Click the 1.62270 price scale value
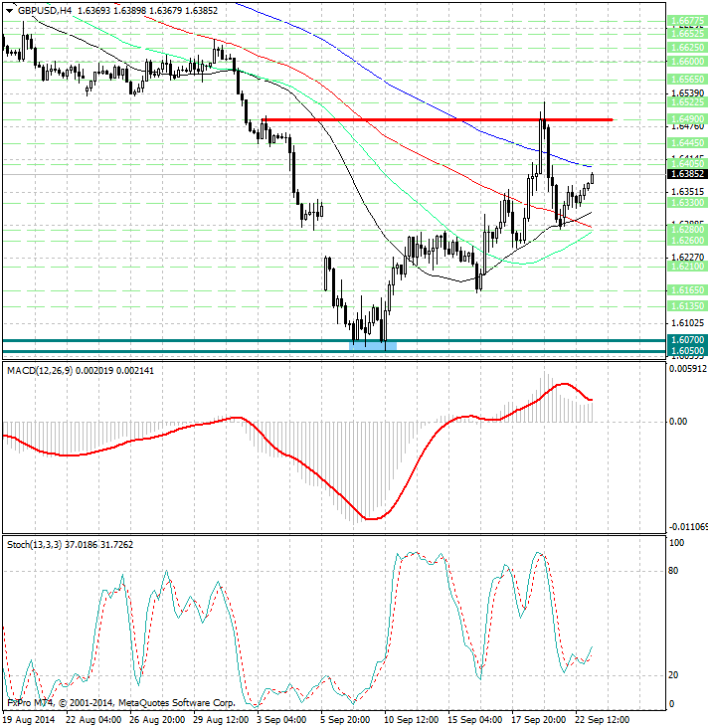 (688, 257)
